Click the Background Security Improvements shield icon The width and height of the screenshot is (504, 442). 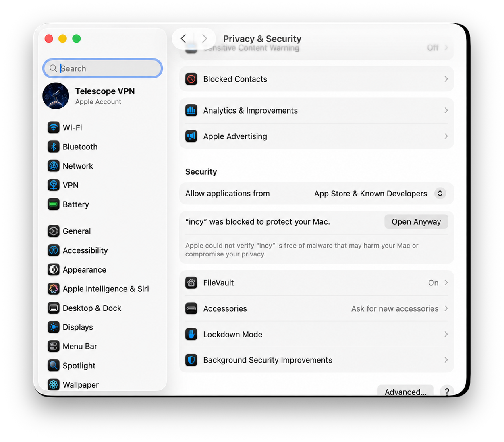[x=191, y=360]
